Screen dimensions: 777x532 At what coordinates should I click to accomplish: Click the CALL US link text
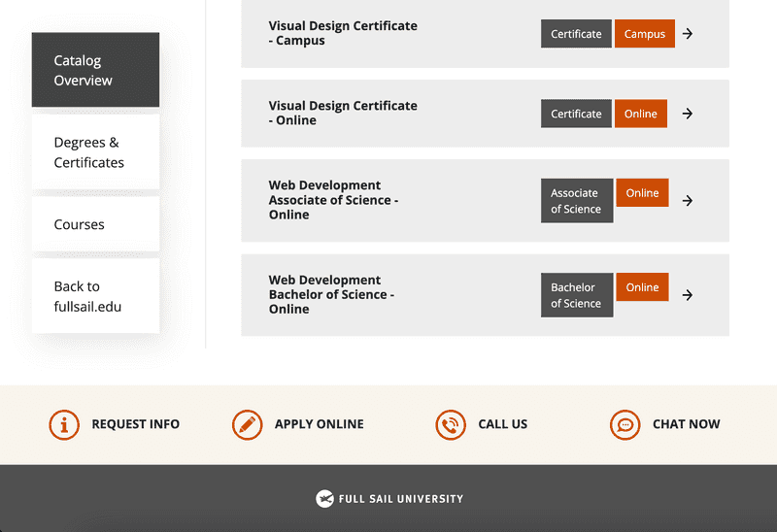tap(502, 424)
